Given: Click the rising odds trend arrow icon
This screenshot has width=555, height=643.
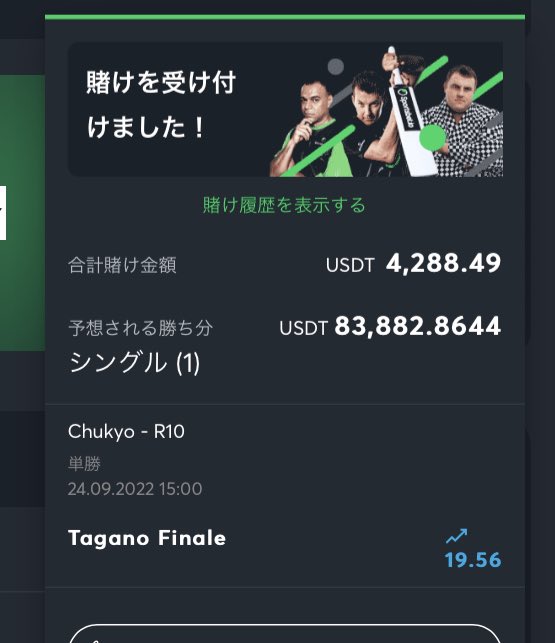Looking at the screenshot, I should [x=457, y=536].
